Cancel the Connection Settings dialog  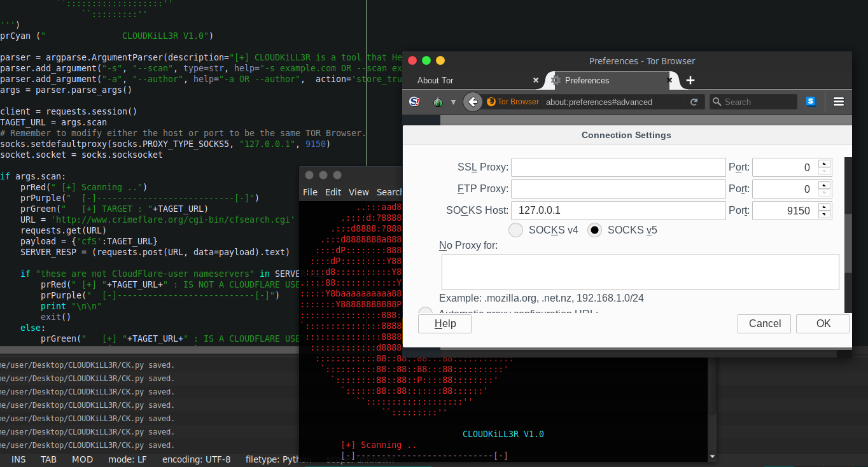pyautogui.click(x=764, y=324)
